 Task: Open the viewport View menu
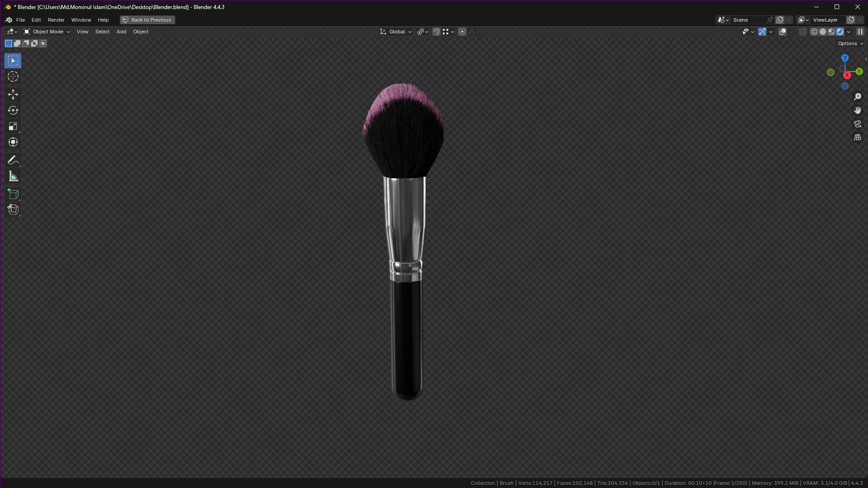coord(82,32)
